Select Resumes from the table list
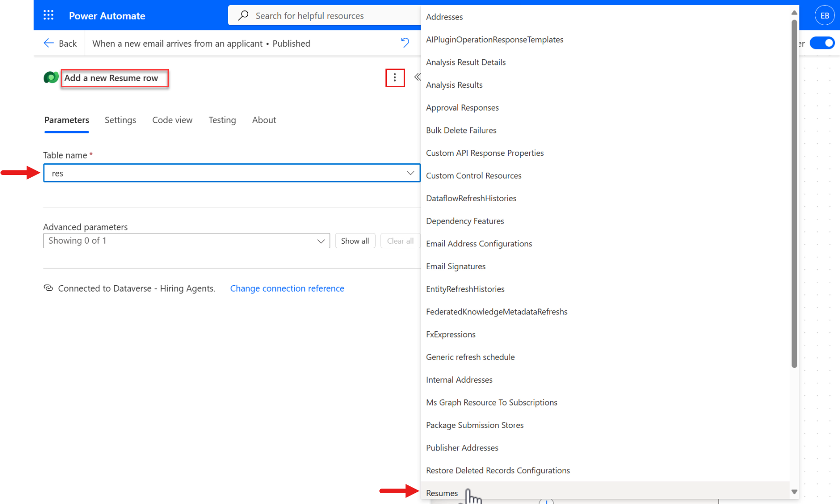The image size is (840, 504). pos(441,493)
